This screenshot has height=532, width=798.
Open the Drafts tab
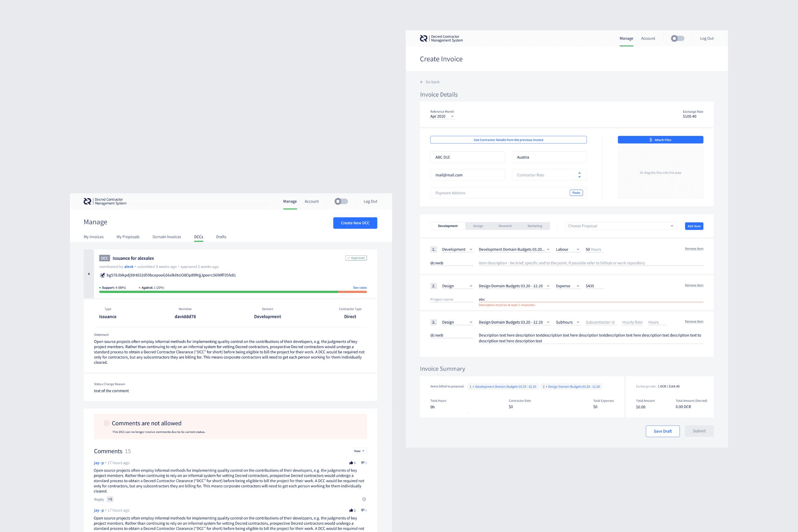click(x=221, y=237)
